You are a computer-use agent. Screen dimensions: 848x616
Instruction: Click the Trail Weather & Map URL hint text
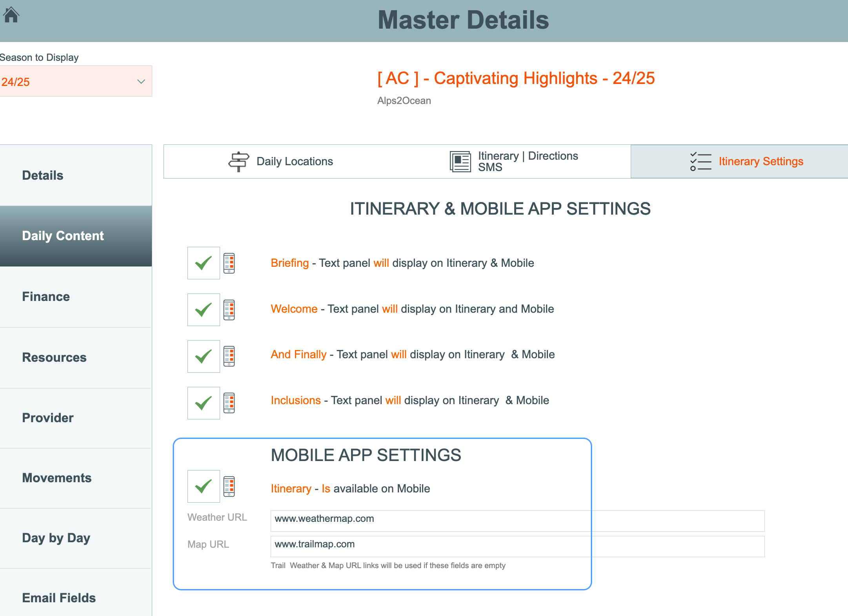(x=388, y=565)
